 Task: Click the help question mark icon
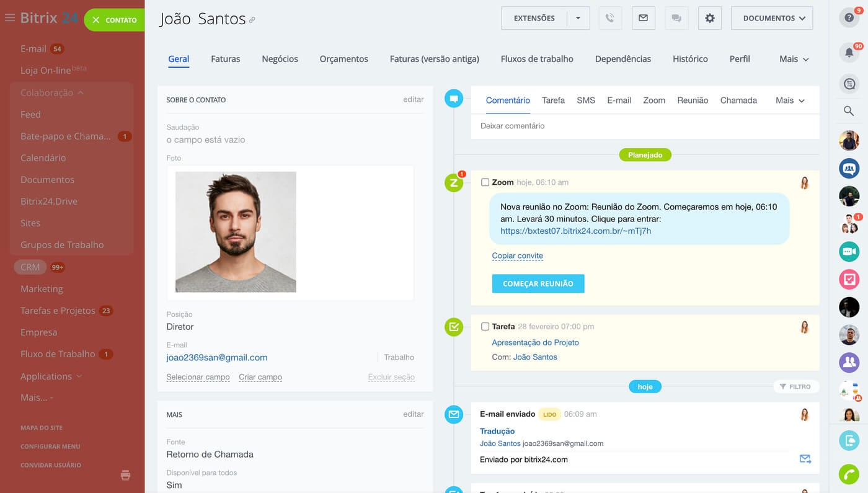[x=849, y=18]
